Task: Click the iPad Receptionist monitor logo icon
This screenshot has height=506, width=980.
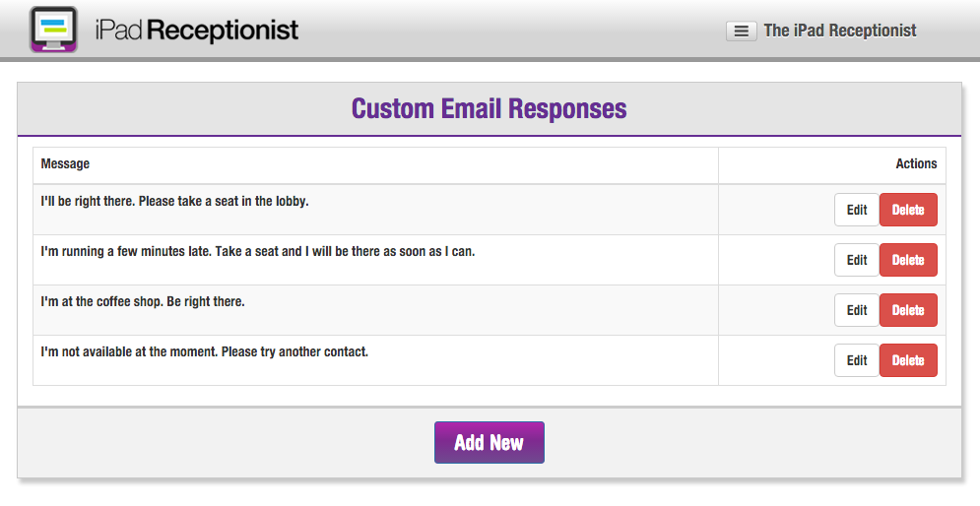Action: 53,30
